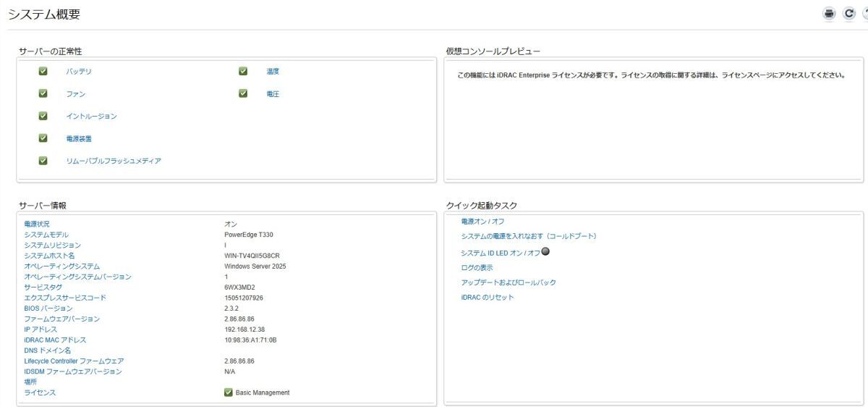868x407 pixels.
Task: Click the removable flash media status check icon
Action: 43,160
